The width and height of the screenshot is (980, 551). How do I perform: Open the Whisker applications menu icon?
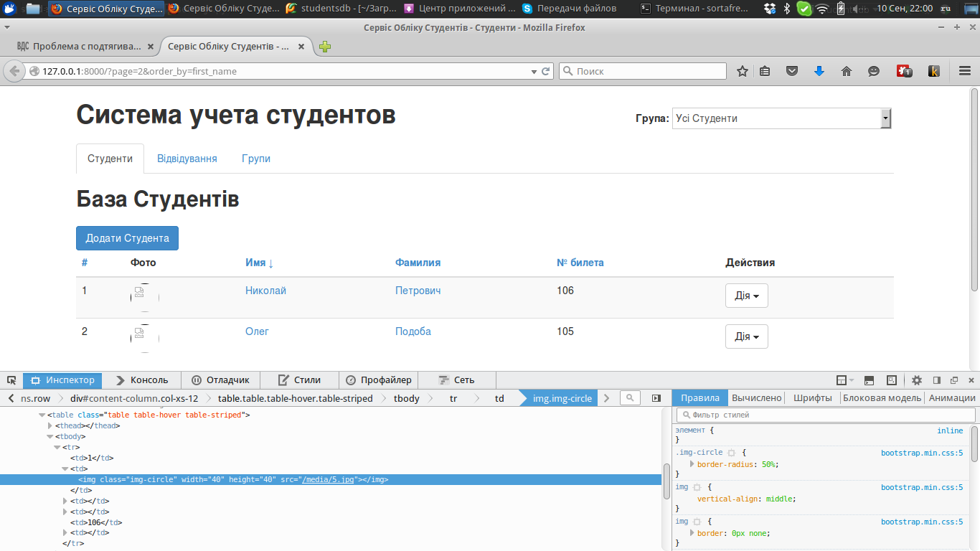(x=9, y=9)
